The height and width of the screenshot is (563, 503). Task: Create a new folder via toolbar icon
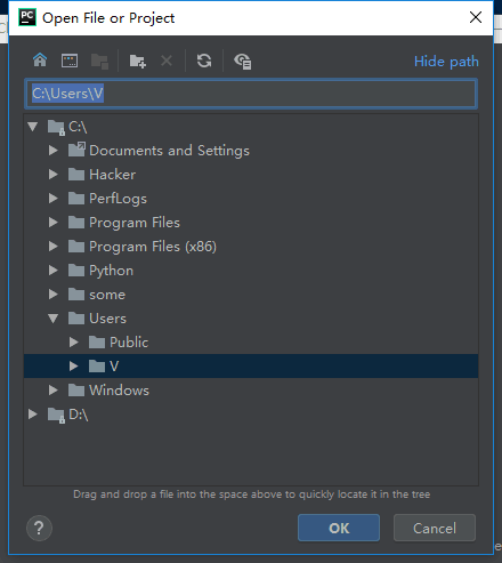[138, 61]
